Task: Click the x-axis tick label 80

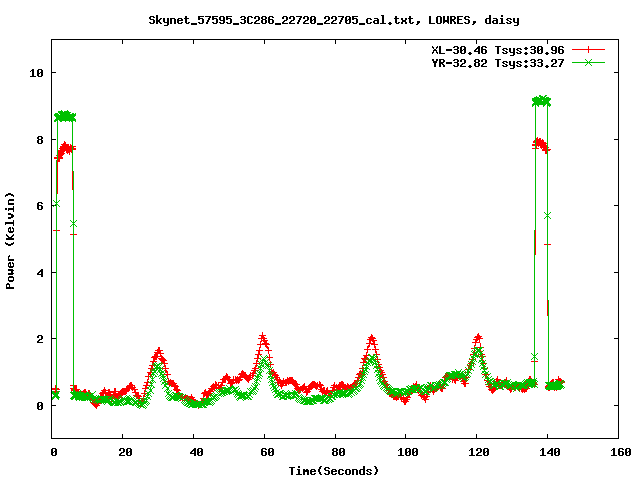Action: [x=338, y=452]
